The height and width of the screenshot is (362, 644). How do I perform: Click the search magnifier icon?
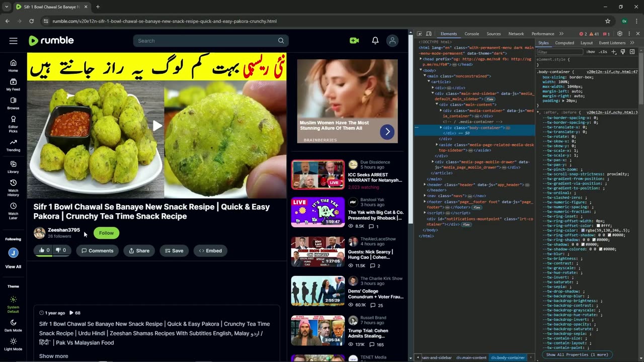[281, 41]
